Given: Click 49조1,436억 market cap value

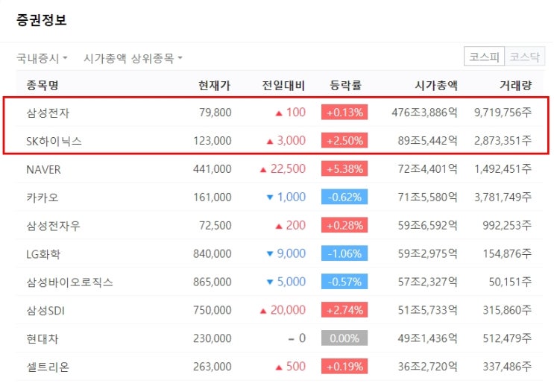Looking at the screenshot, I should click(428, 338).
